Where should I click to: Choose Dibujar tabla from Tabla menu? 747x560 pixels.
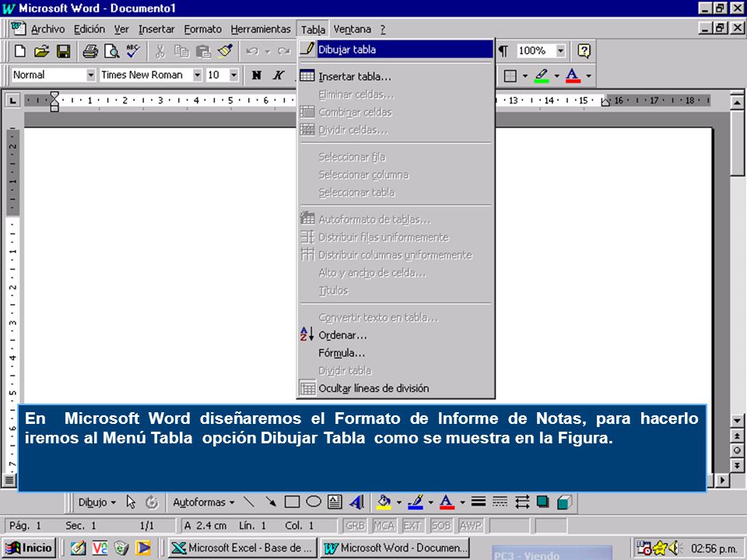point(396,49)
